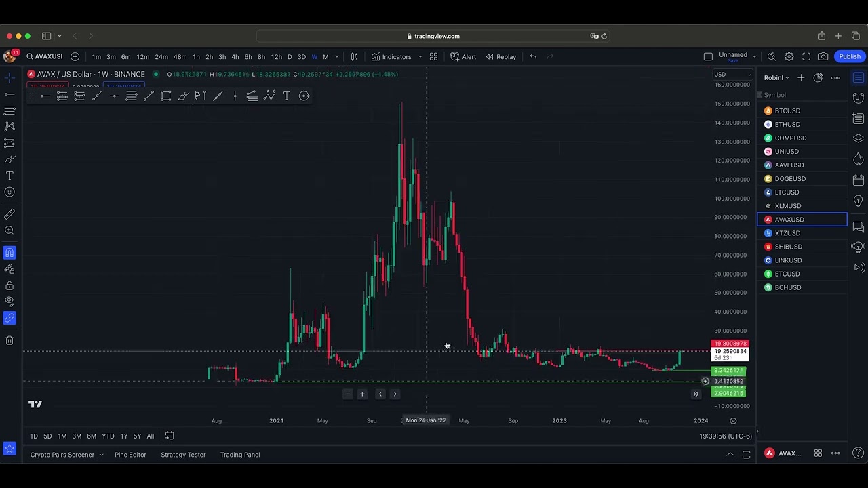Screen dimensions: 868x488
Task: Take a snapshot with the camera icon
Action: pos(823,57)
